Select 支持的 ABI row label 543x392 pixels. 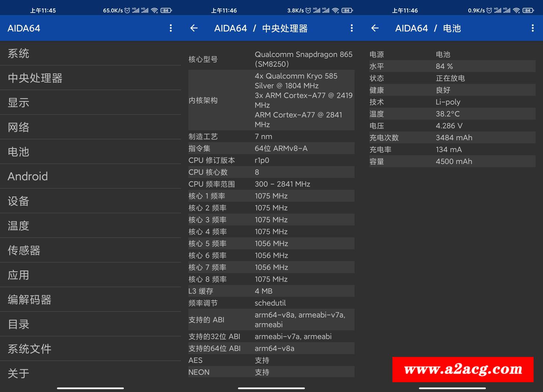point(206,320)
